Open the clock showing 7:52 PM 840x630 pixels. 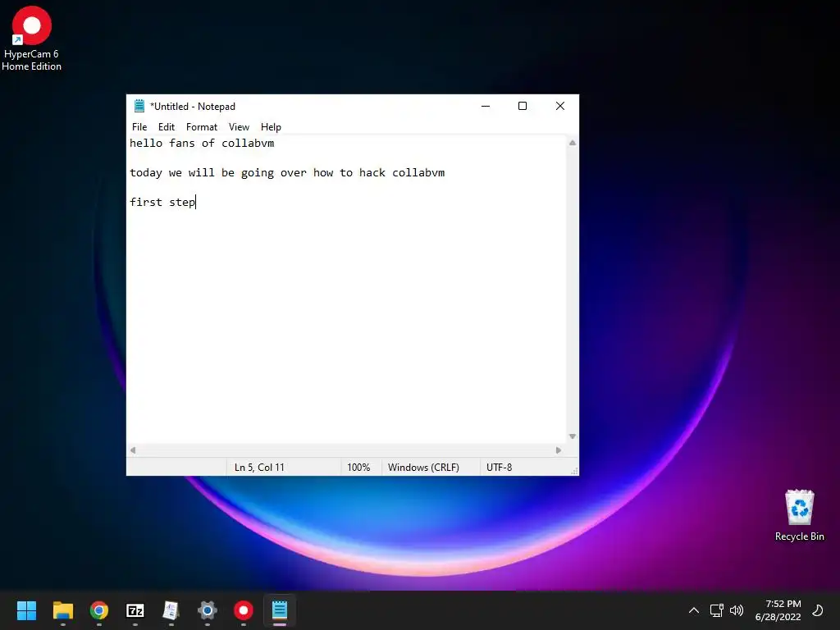(778, 610)
